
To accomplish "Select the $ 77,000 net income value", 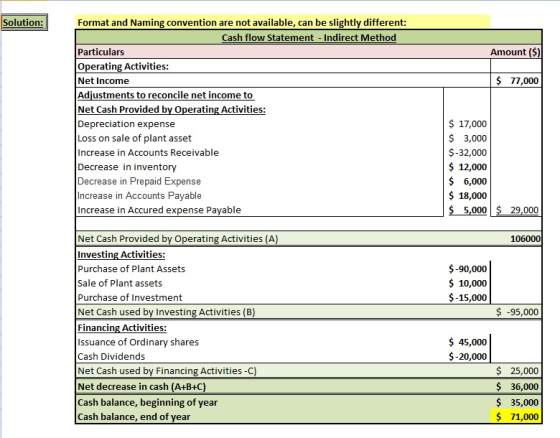I will coord(517,81).
